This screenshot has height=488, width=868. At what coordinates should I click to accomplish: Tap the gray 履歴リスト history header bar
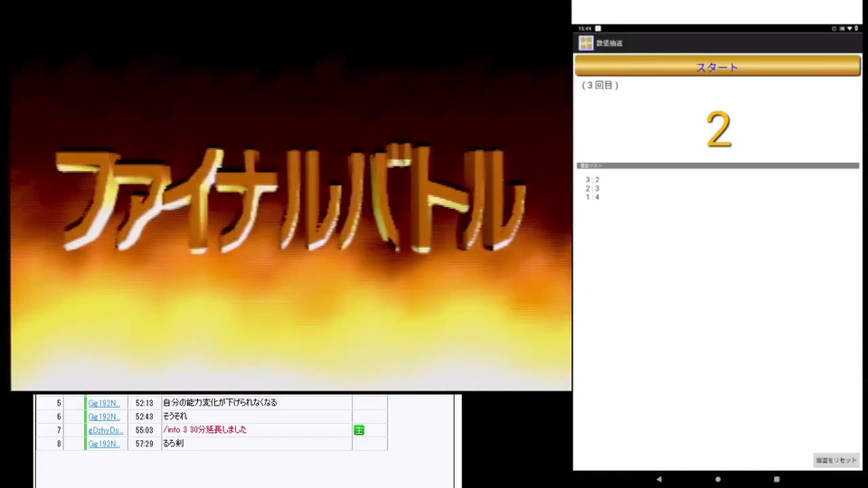point(718,165)
